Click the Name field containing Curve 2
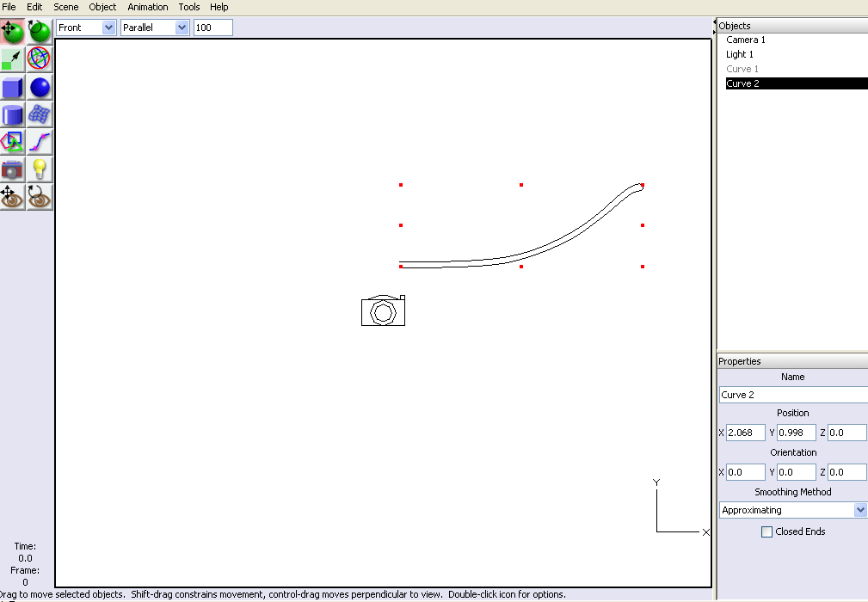 coord(792,395)
